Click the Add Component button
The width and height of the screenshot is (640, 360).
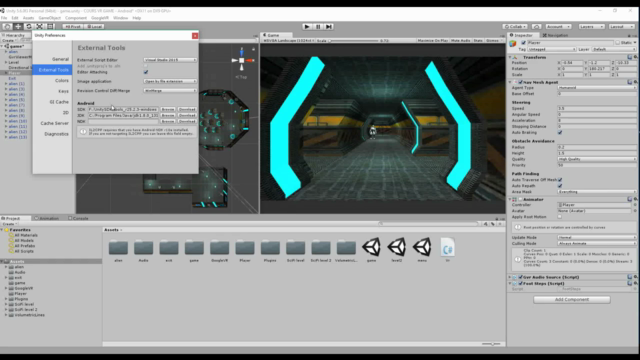pyautogui.click(x=572, y=300)
